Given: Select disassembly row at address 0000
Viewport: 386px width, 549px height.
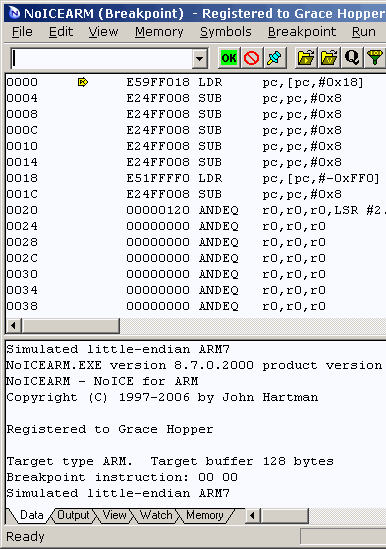Looking at the screenshot, I should (x=195, y=82).
